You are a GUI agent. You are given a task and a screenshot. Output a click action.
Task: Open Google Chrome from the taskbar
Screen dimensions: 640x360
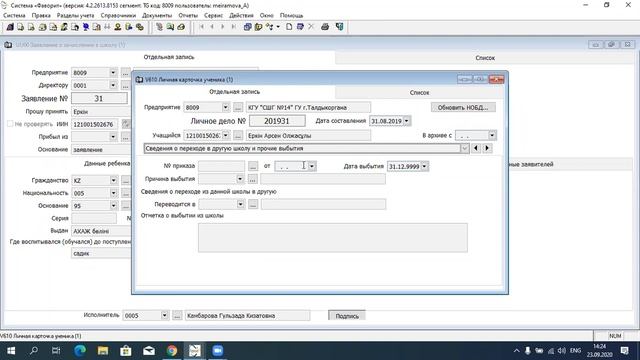tap(172, 351)
